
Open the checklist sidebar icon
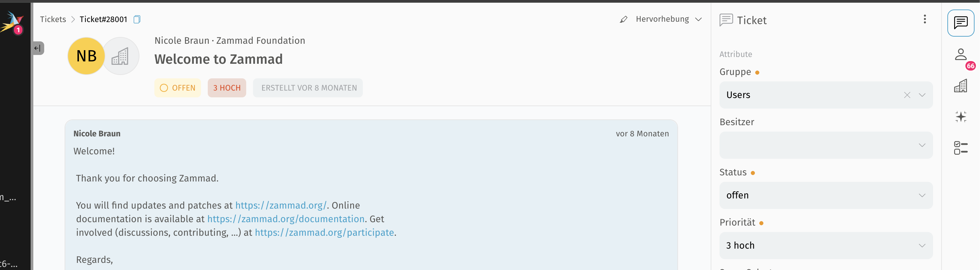[960, 148]
